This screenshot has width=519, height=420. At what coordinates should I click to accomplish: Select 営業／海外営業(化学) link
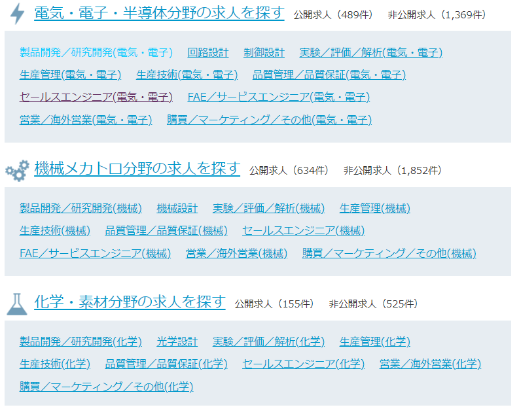point(430,364)
